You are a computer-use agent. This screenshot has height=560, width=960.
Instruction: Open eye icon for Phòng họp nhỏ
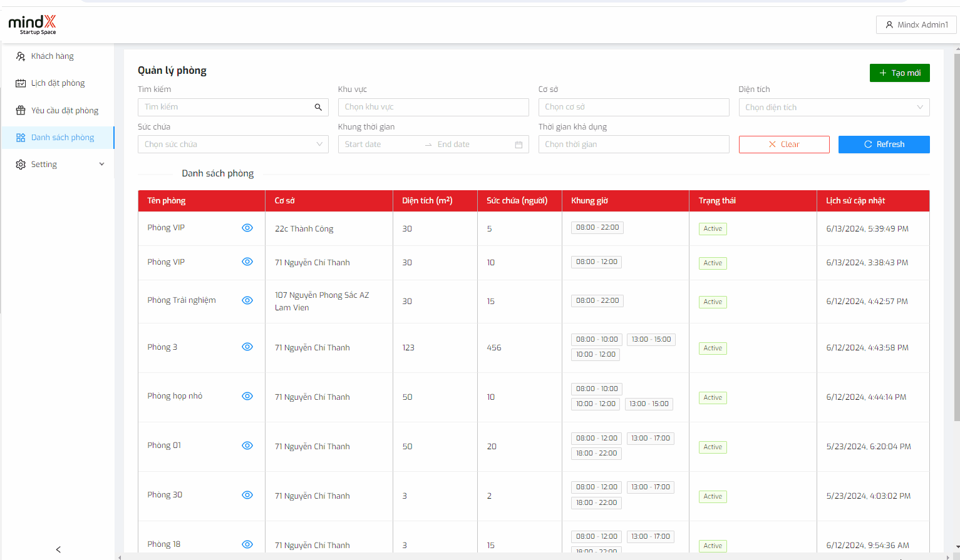point(247,396)
